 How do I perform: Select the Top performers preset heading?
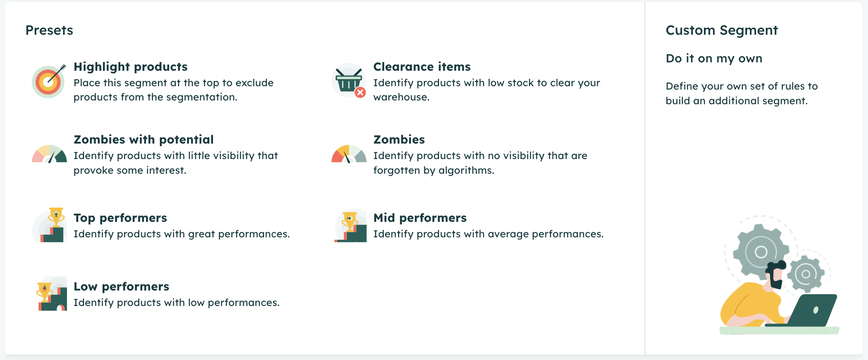pyautogui.click(x=120, y=218)
